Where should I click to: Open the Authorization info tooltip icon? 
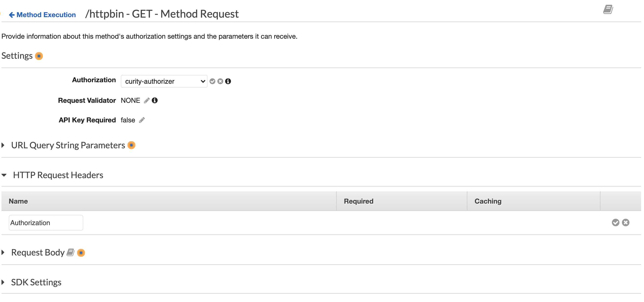pos(228,81)
